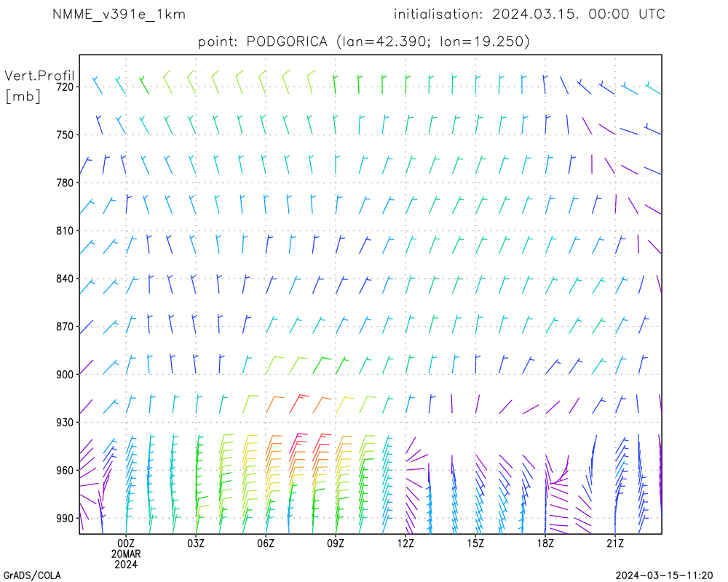
Task: Click the 900 pressure axis label
Action: [x=66, y=375]
